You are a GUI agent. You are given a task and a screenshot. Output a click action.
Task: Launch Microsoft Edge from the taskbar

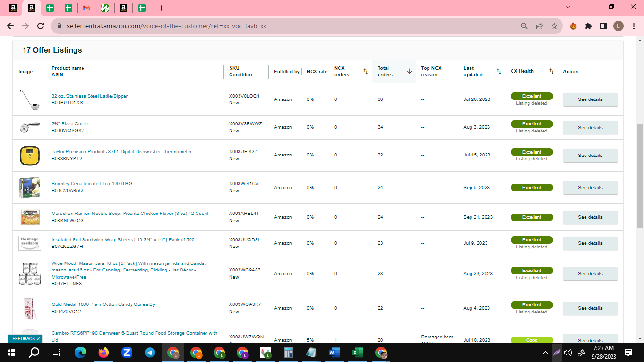[81, 353]
